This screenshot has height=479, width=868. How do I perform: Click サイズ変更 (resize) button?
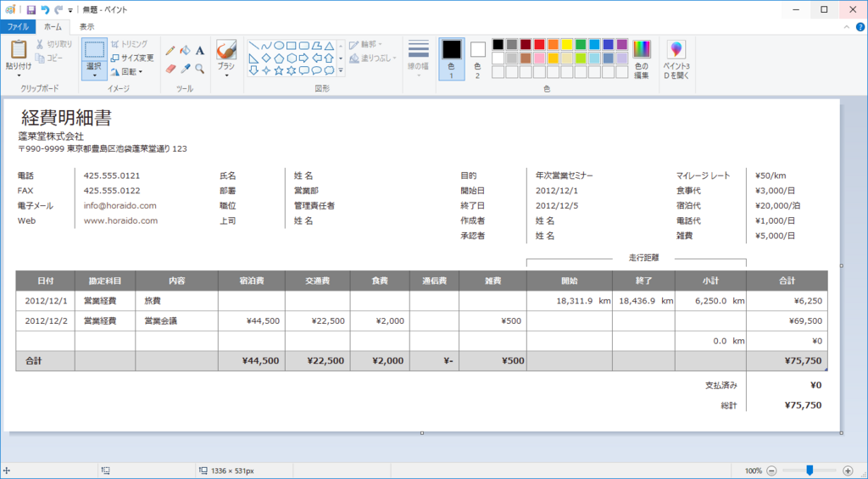point(131,58)
